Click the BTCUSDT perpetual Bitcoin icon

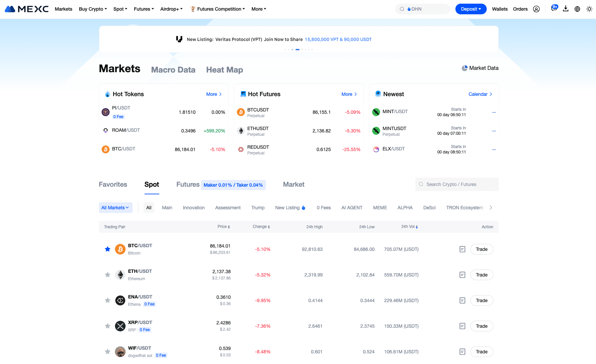(241, 112)
